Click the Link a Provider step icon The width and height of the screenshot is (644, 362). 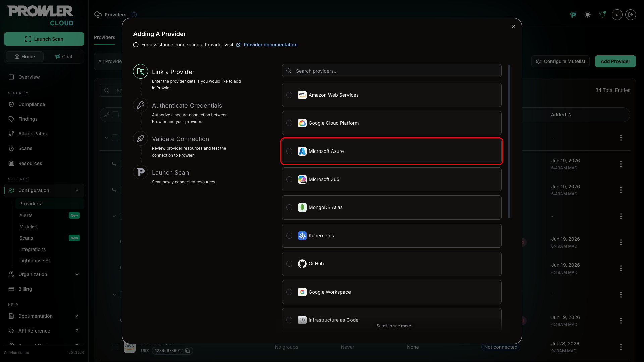[x=141, y=71]
